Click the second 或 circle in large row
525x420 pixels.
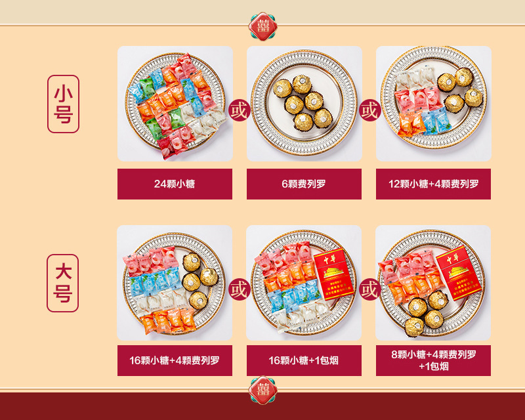click(370, 289)
